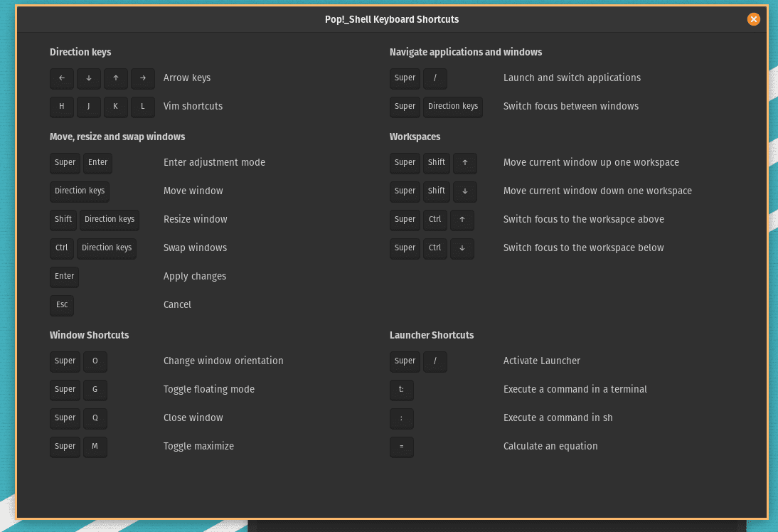
Task: Click the left arrow key in Arrow keys row
Action: click(x=62, y=78)
